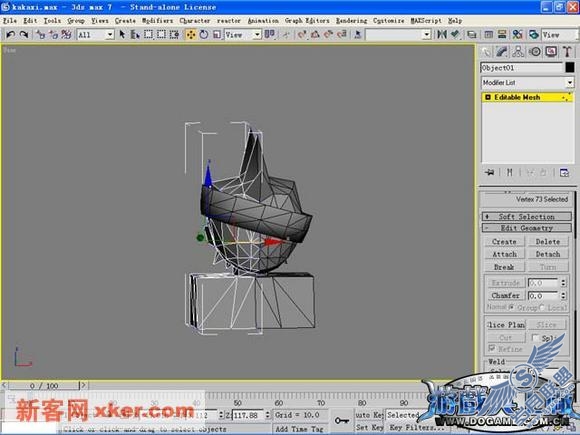Open the Utilities hammer panel
Image resolution: width=580 pixels, height=435 pixels.
coord(567,52)
